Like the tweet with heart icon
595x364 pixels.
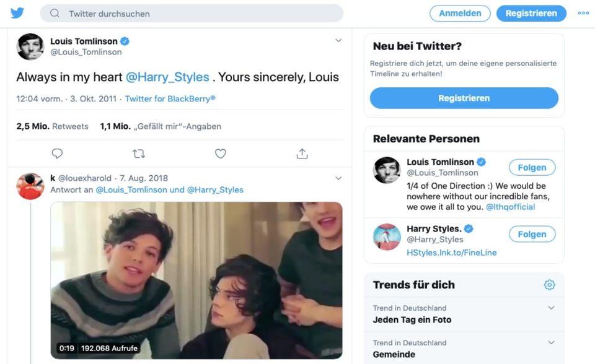coord(220,154)
